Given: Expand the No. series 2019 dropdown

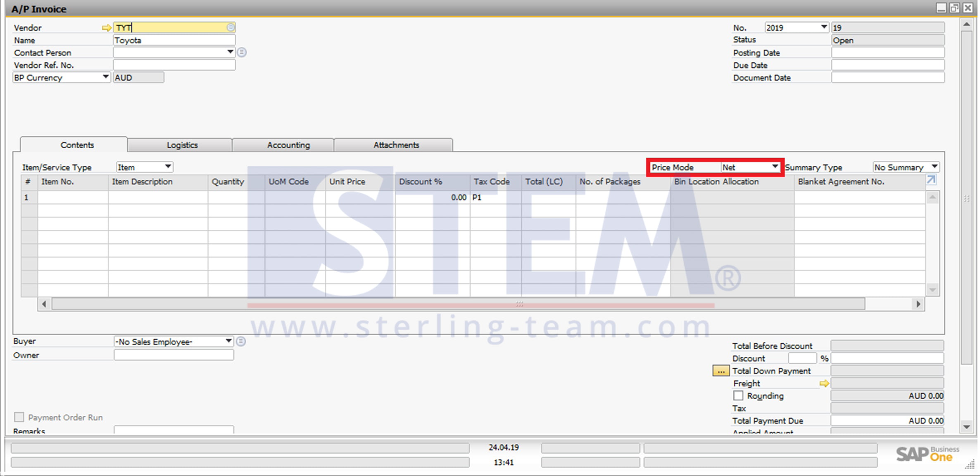Looking at the screenshot, I should 824,27.
